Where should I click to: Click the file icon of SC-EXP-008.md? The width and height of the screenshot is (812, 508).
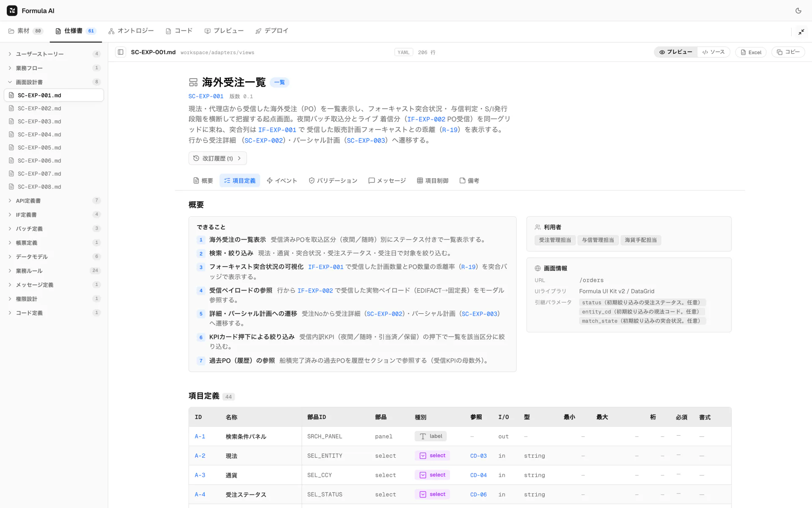coord(11,187)
